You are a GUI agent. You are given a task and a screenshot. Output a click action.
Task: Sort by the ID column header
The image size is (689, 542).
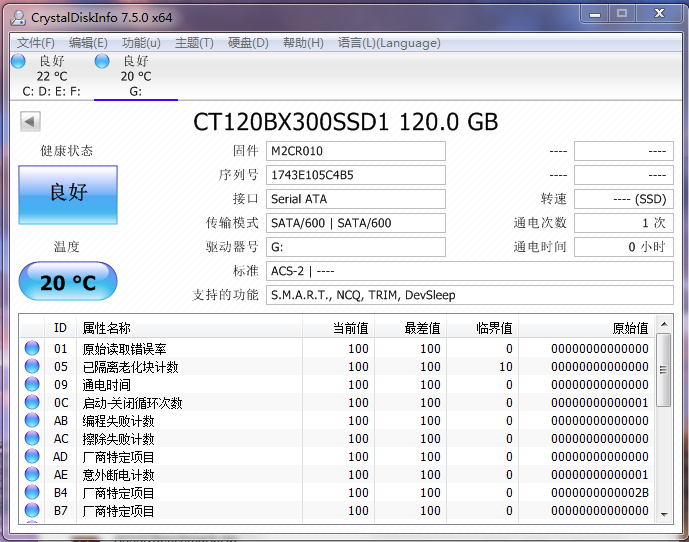tap(60, 327)
